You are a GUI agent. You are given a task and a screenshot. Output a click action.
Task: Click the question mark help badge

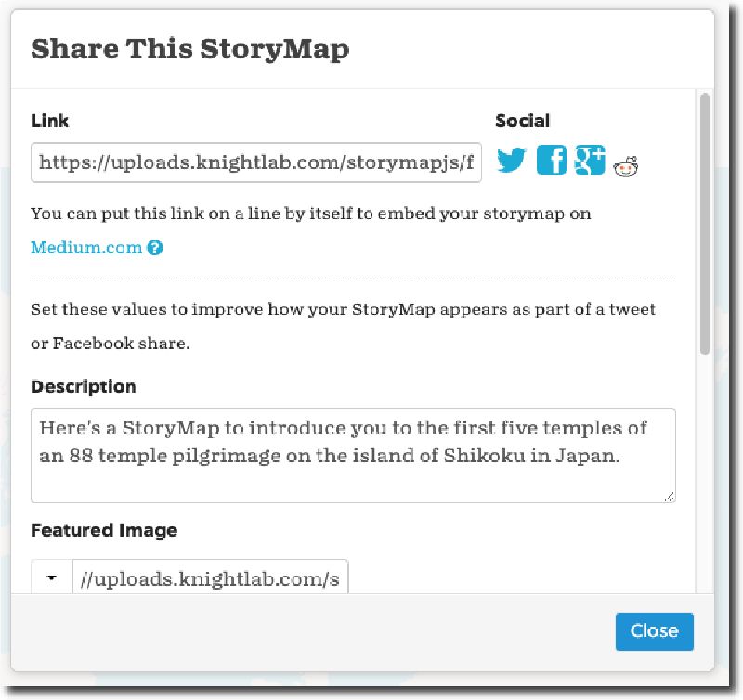point(154,247)
